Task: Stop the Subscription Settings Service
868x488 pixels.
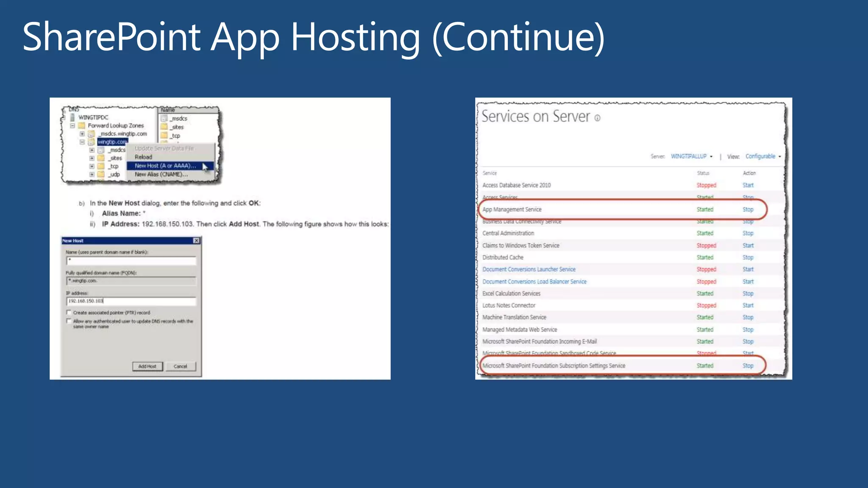Action: [748, 365]
